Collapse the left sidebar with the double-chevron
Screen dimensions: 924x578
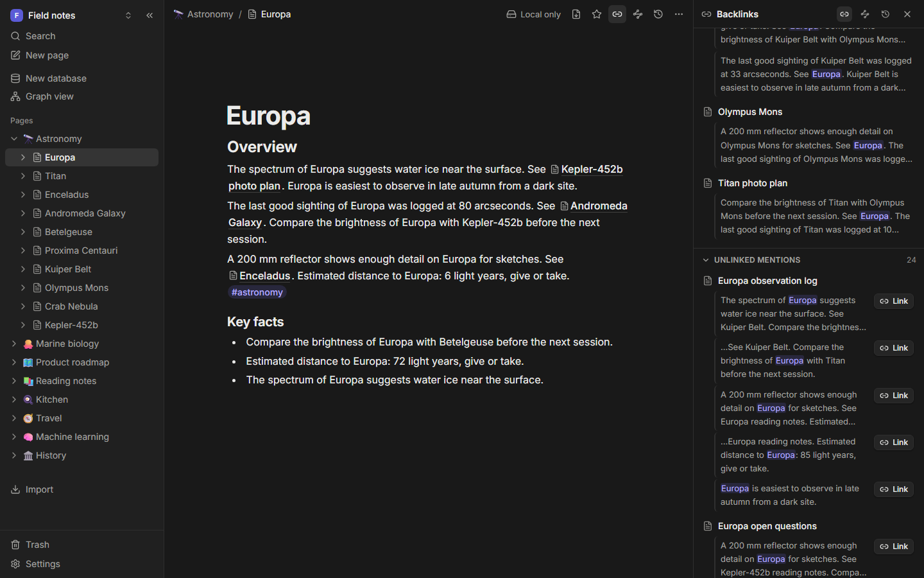click(150, 15)
